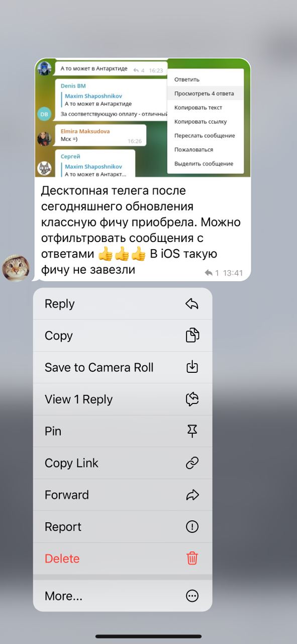Viewport: 297px width, 644px height.
Task: Open View 1 Reply thread
Action: 123,399
